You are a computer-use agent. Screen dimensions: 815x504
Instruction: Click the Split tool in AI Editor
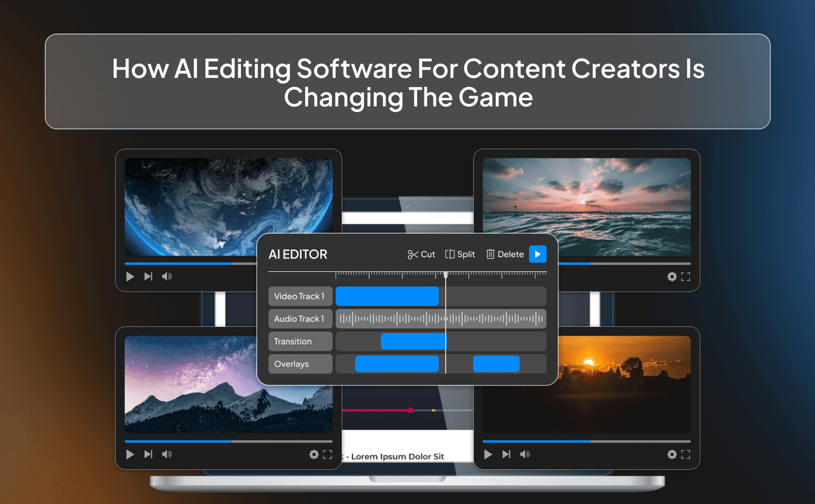tap(460, 255)
